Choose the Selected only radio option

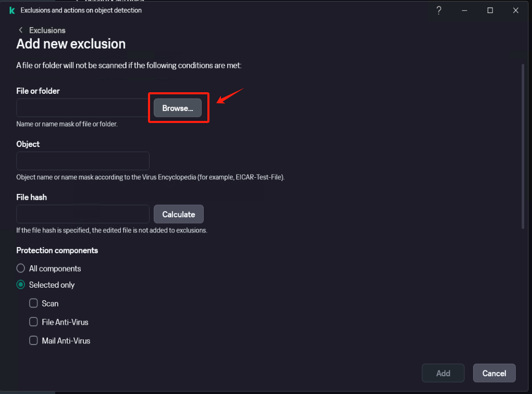pos(21,285)
